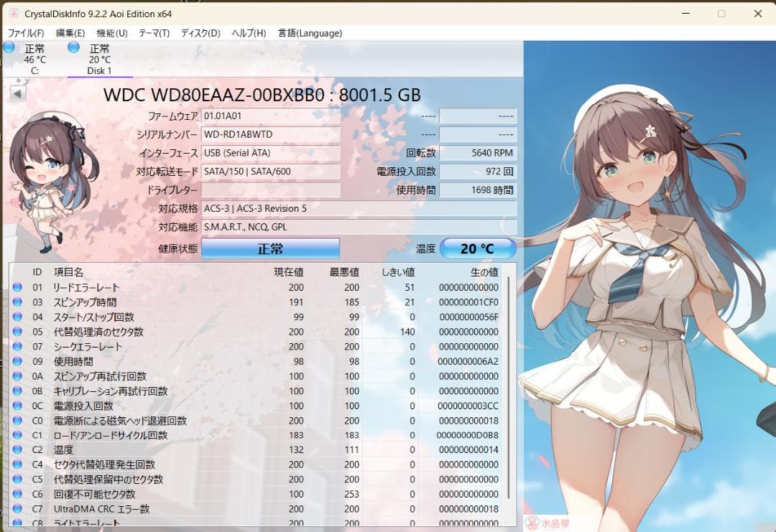Click the previous disk arrow button
The height and width of the screenshot is (532, 776).
click(18, 93)
